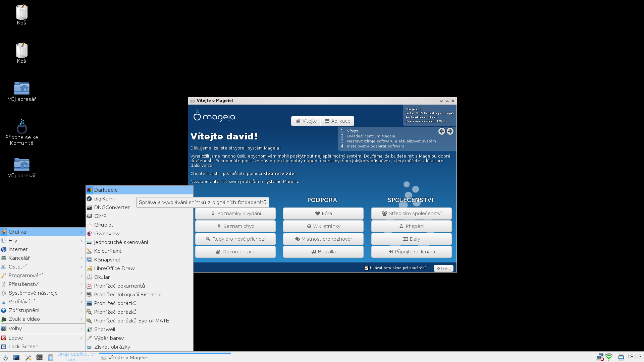Screen dimensions: 644x362
Task: Expand the Ostatní submenu
Action: coord(43,267)
